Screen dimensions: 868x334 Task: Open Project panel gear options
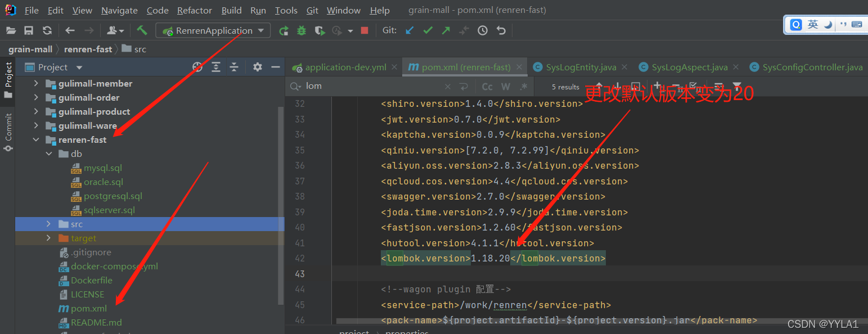258,67
